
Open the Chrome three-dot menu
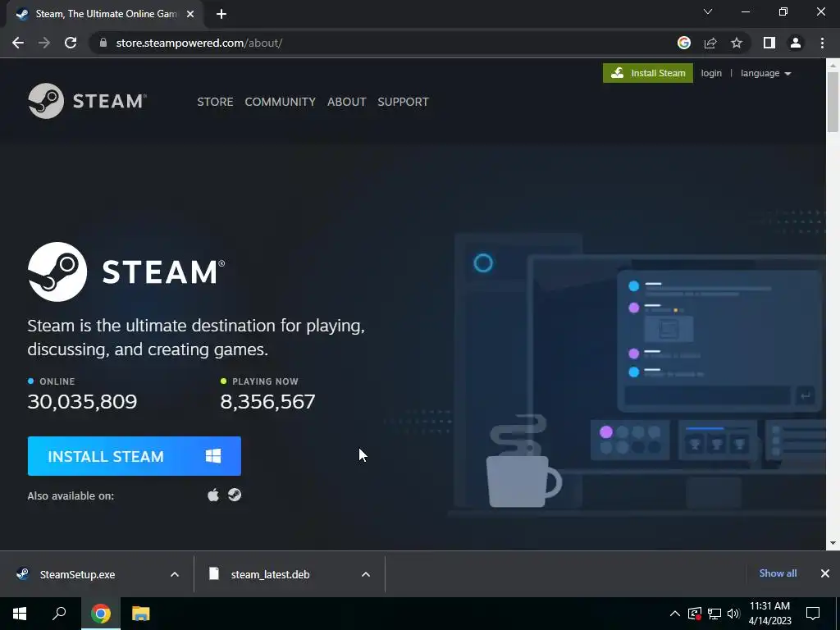coord(822,43)
